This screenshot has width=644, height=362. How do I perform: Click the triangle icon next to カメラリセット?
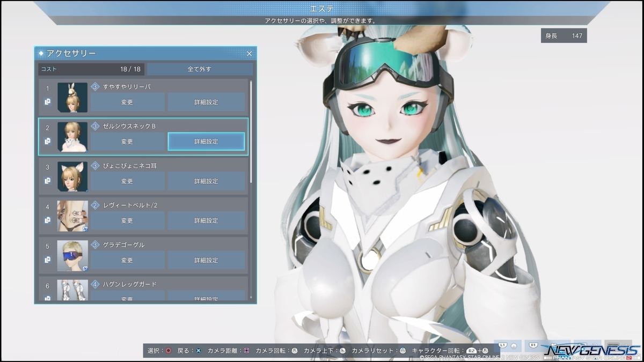point(402,350)
